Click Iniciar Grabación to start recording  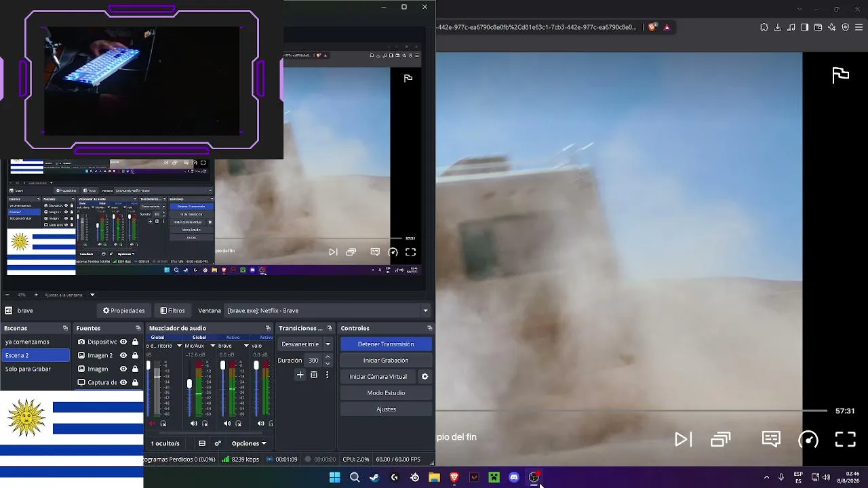pos(386,361)
